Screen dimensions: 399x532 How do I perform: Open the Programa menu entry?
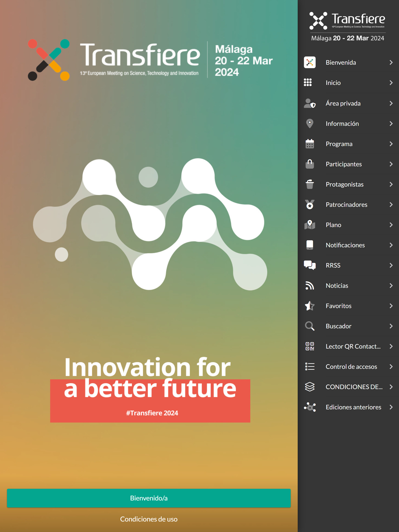[348, 144]
